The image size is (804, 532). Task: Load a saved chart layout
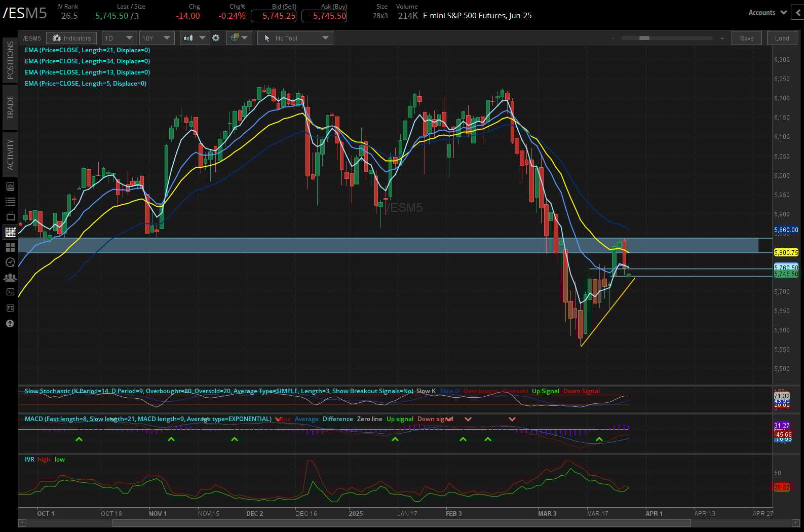782,38
